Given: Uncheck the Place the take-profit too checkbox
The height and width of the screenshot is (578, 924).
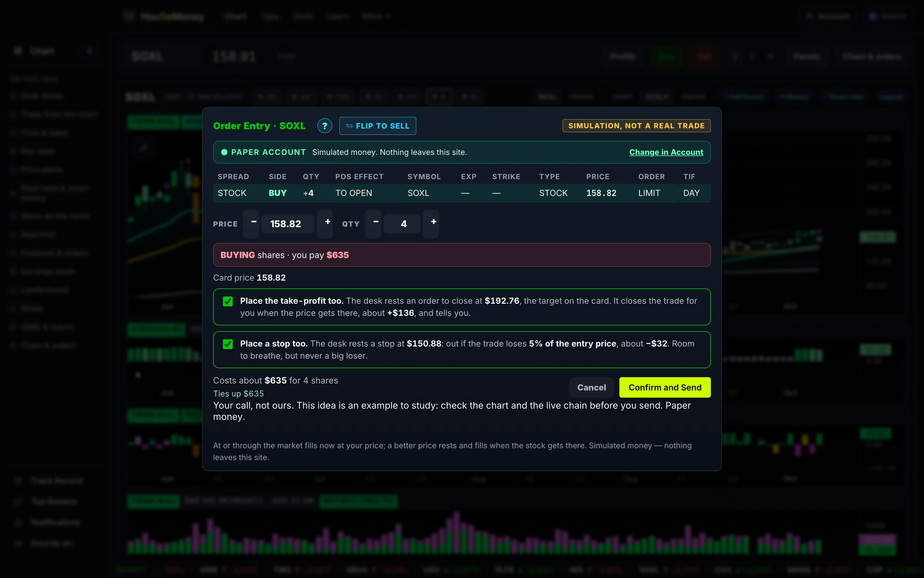Looking at the screenshot, I should 228,301.
